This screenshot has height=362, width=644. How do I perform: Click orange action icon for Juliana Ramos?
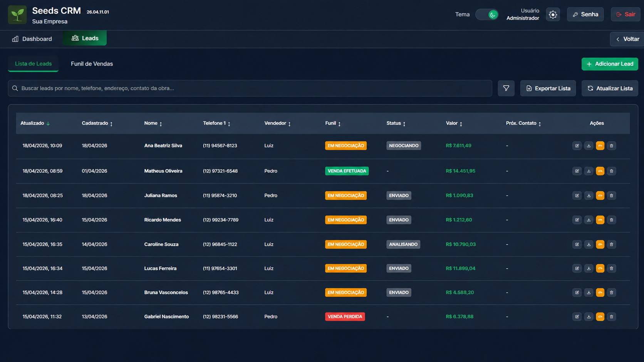point(600,195)
